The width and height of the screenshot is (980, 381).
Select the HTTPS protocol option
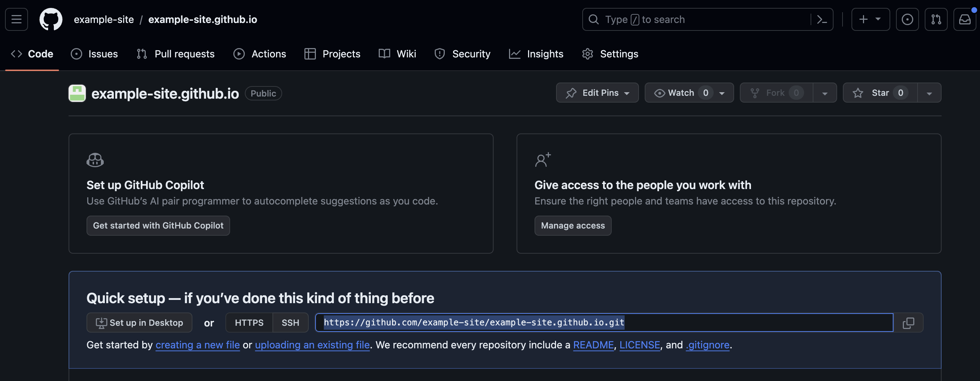pyautogui.click(x=249, y=323)
